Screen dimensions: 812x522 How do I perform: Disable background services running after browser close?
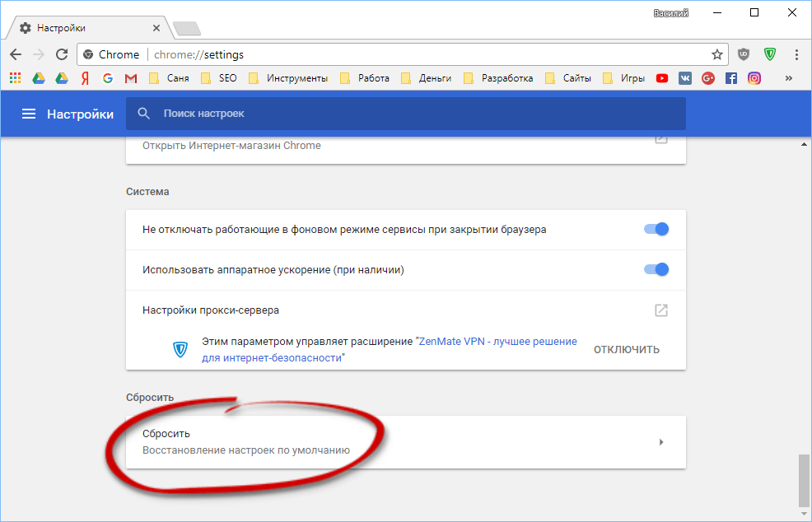point(656,229)
